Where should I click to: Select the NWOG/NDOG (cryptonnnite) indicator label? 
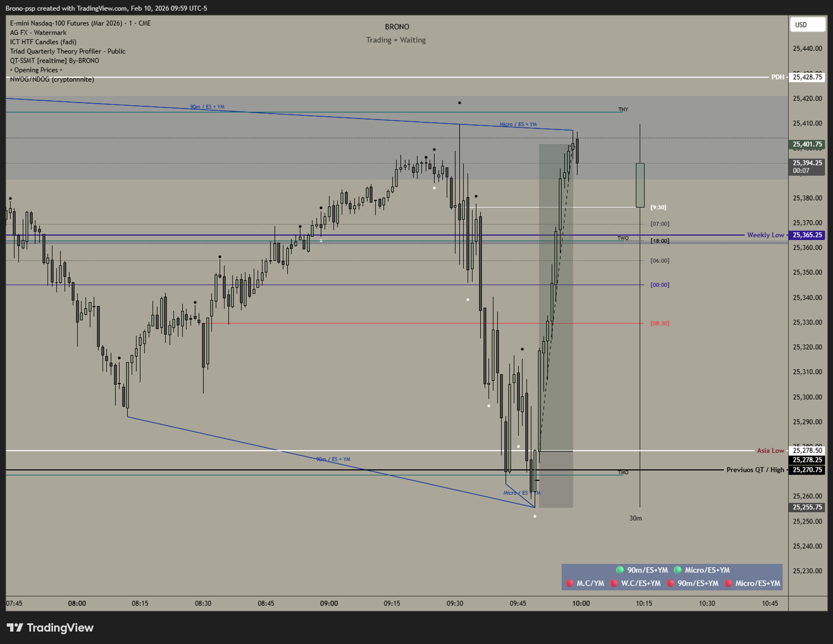(52, 80)
